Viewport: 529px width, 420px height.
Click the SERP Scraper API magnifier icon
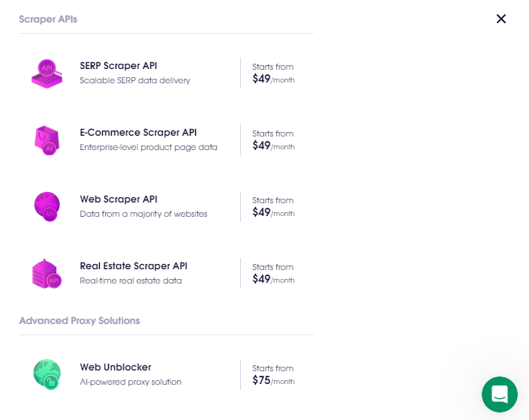(47, 73)
